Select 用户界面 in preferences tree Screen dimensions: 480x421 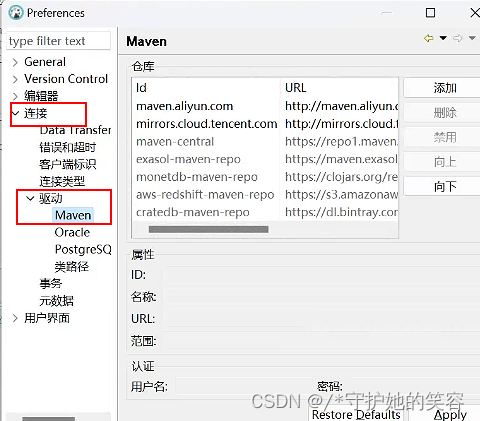point(47,318)
